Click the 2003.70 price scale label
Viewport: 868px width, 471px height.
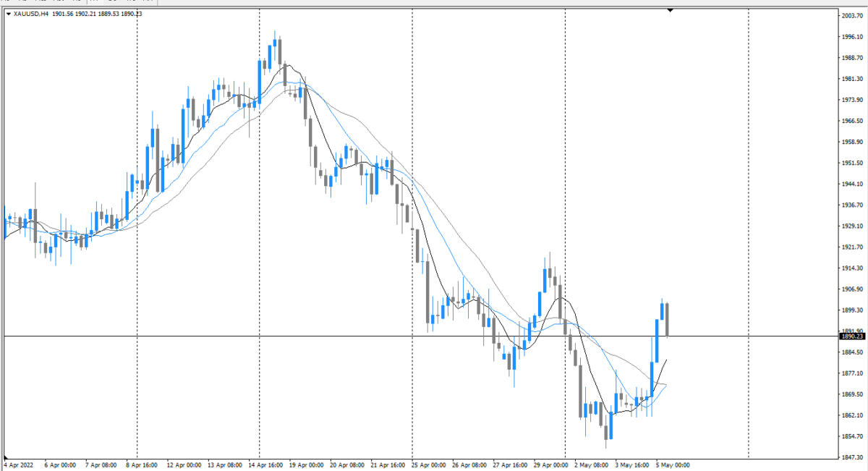(x=851, y=15)
